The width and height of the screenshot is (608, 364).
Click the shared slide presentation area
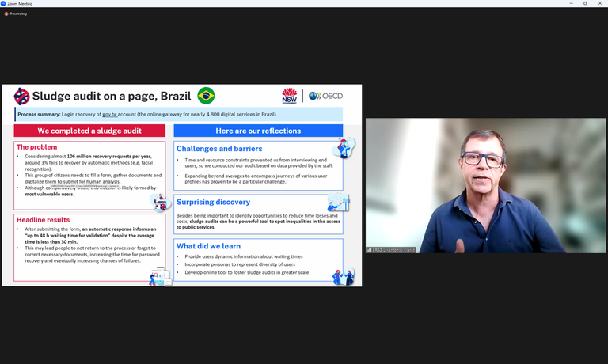click(182, 185)
